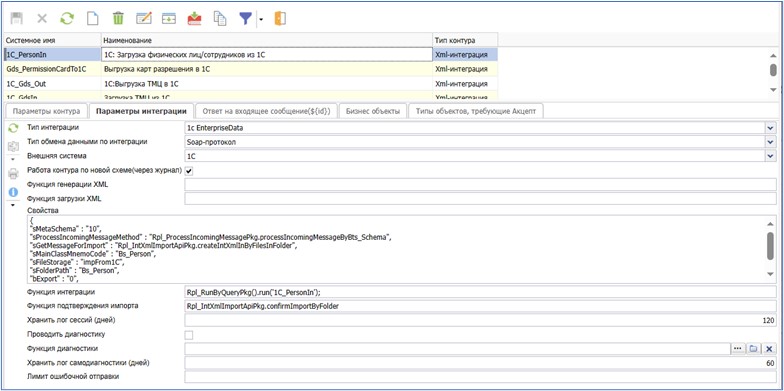Screen dimensions: 784x391
Task: Click the Свойства area scrollbar thumb
Action: [770, 246]
